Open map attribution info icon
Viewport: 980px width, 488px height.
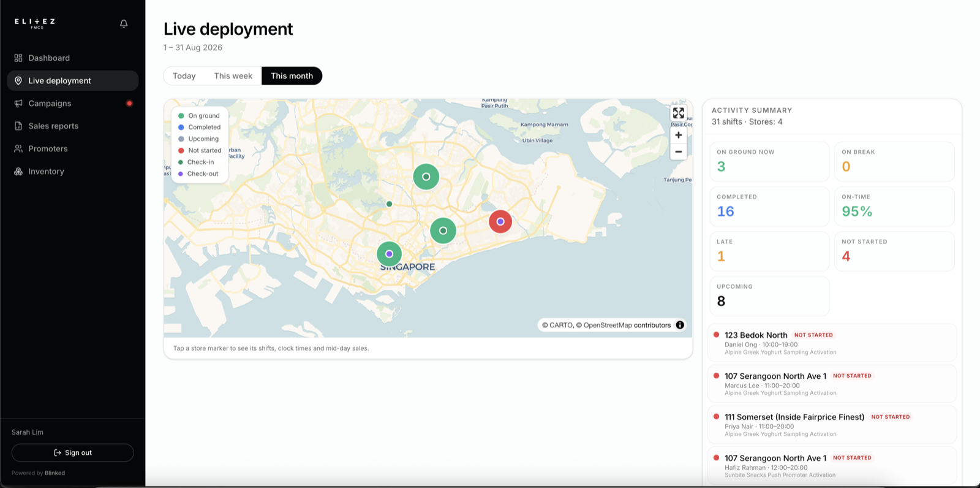(x=680, y=325)
